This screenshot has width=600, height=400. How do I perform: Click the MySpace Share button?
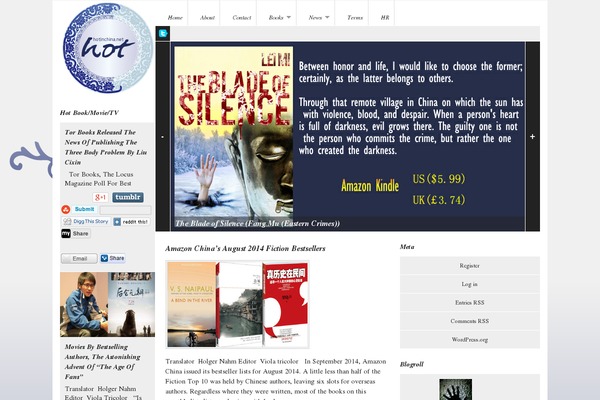point(75,233)
